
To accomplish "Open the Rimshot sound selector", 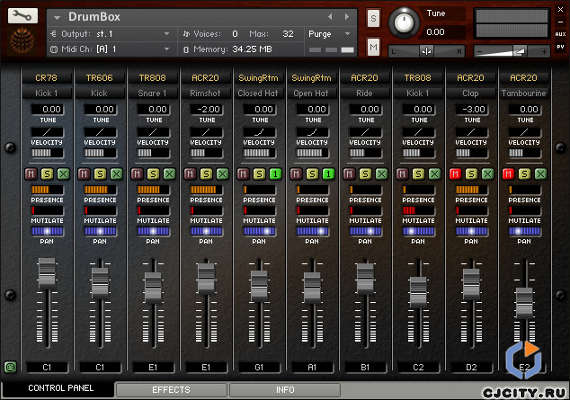I will [206, 93].
